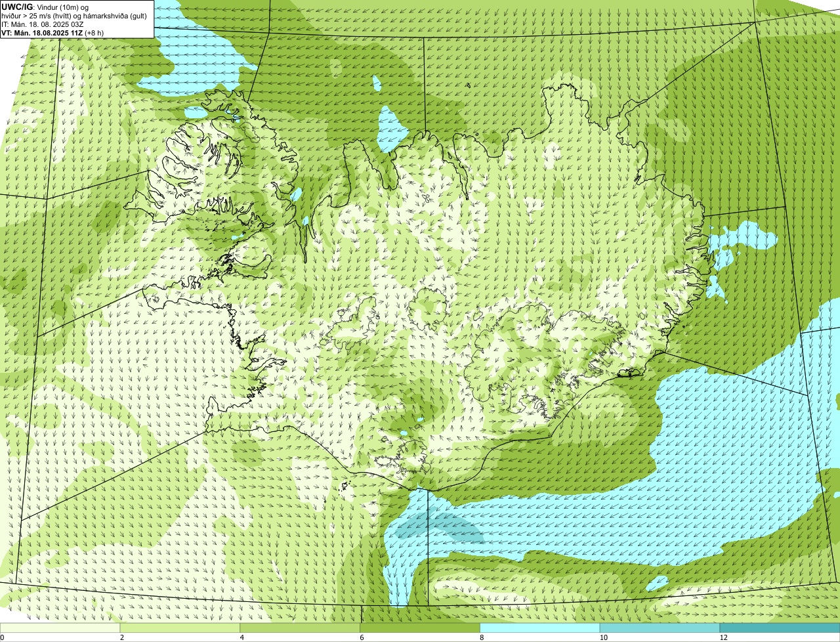
Task: Click the "(+8 h)" forecast offset text
Action: [94, 32]
